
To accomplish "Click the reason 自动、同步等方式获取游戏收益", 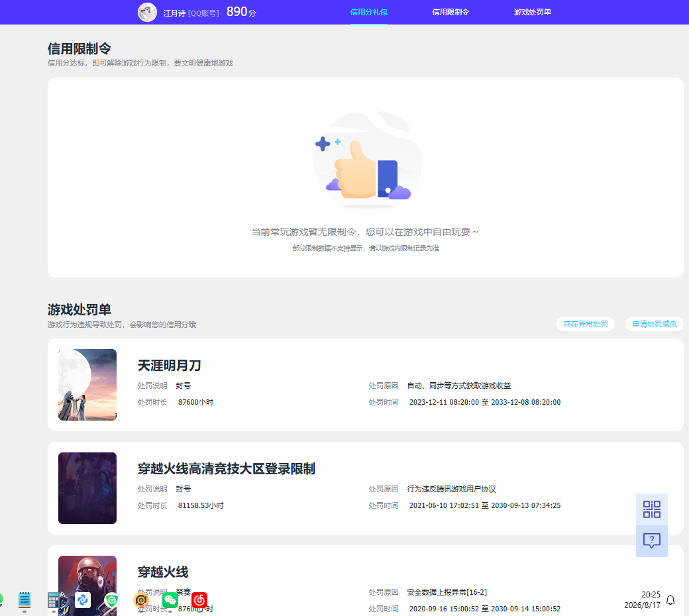I will [458, 385].
